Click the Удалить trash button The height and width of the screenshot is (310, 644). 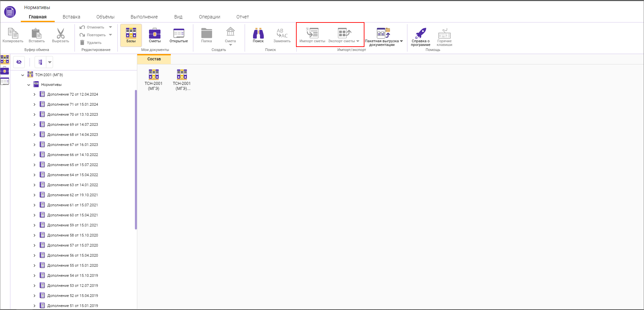point(91,43)
